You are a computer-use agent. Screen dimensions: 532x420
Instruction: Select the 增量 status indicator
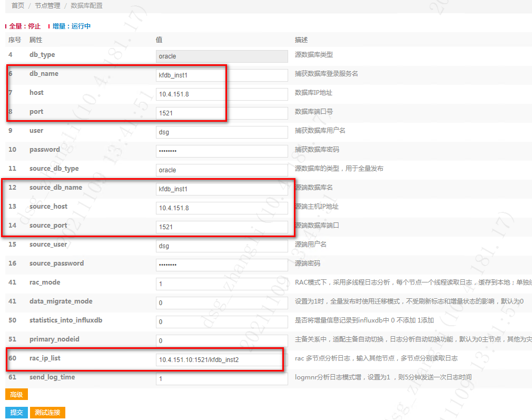[x=71, y=26]
